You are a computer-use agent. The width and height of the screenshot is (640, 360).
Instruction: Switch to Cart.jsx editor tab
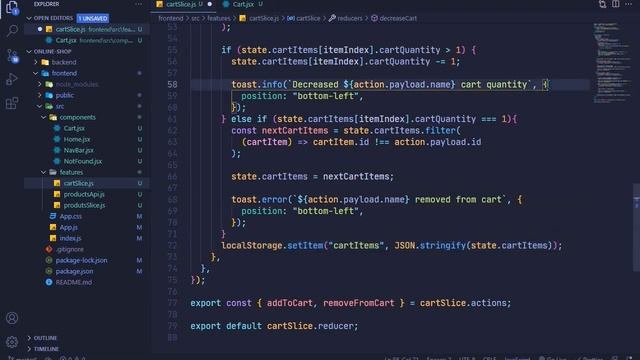point(242,4)
